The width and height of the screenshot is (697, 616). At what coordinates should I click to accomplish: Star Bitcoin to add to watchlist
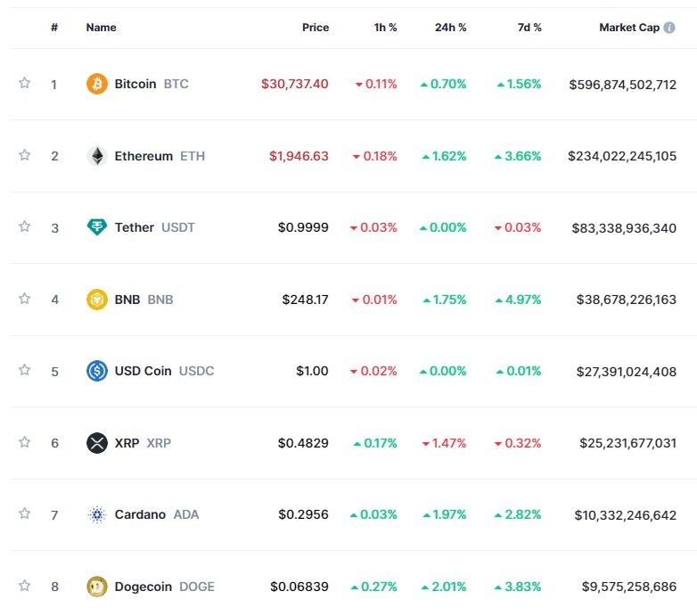(x=25, y=83)
